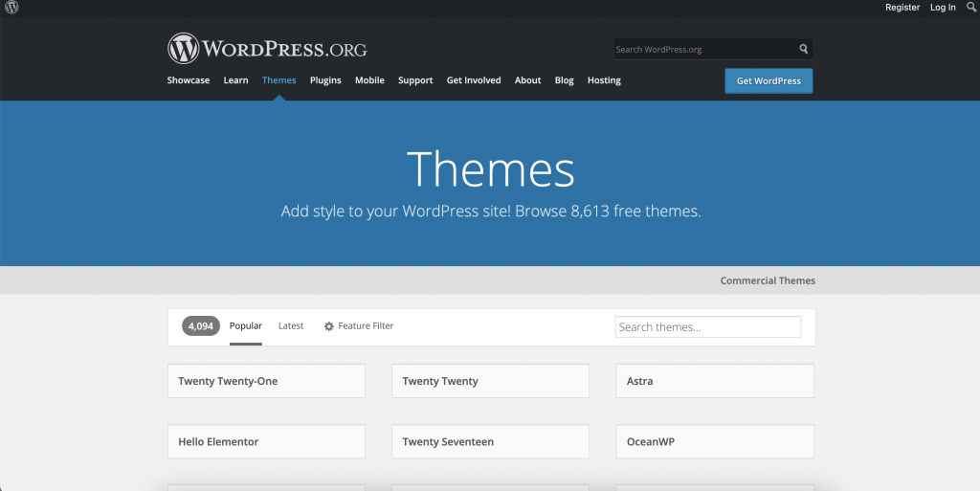Open the Commercial Themes link
Screen dimensions: 980x491
click(x=768, y=280)
